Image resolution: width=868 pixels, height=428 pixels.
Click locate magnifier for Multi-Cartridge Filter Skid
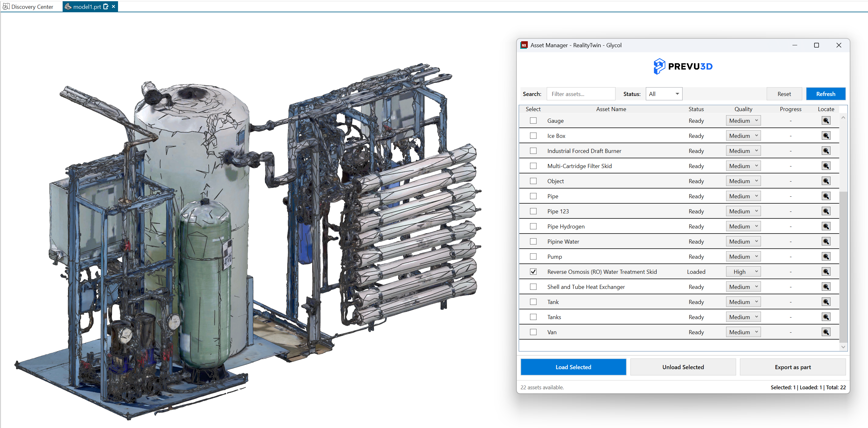[x=826, y=166]
